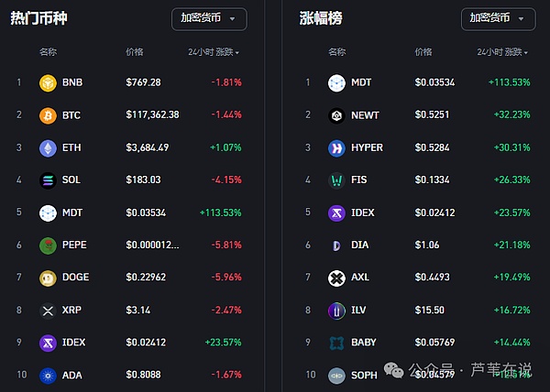Click the 热门币种 panel title
The image size is (550, 392).
point(37,18)
